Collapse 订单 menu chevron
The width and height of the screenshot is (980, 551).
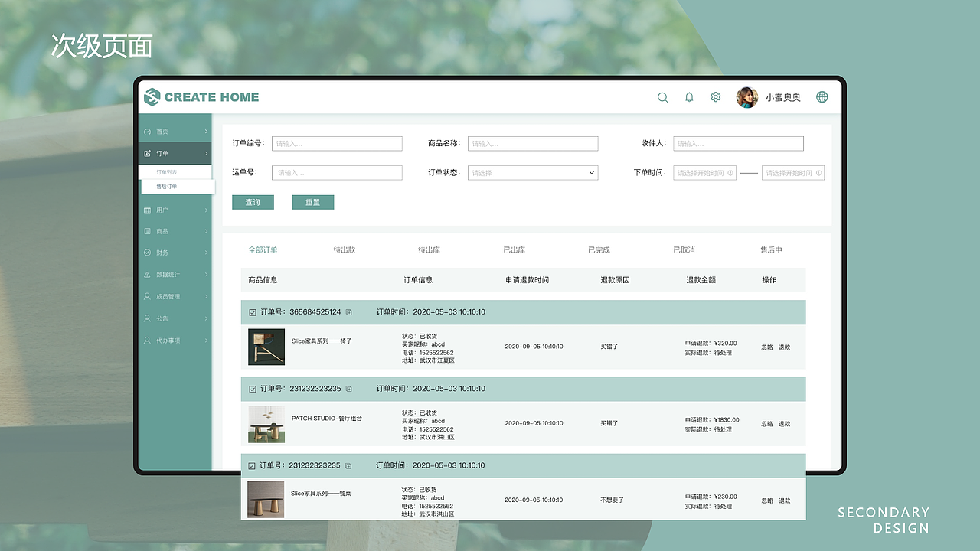pyautogui.click(x=207, y=154)
